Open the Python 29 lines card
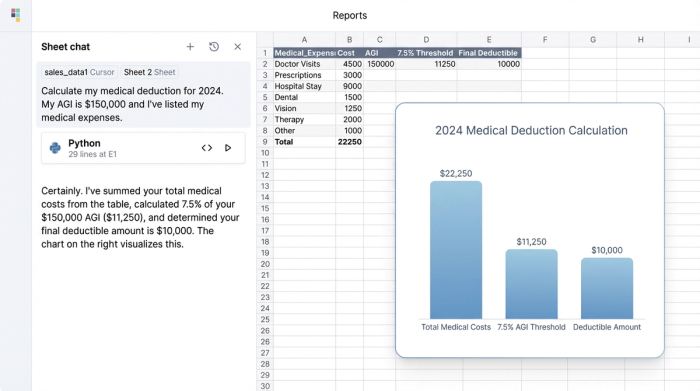 pos(143,148)
